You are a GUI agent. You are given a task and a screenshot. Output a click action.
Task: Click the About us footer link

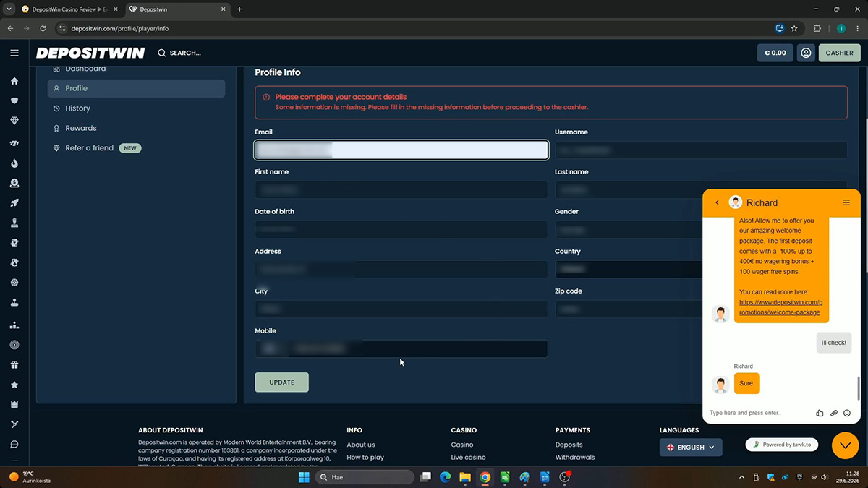pos(361,445)
